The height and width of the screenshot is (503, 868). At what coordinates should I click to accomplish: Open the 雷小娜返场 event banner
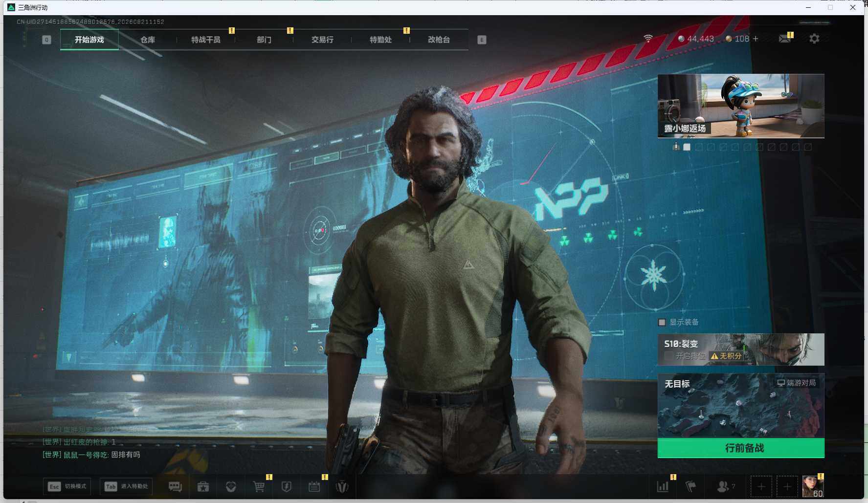click(741, 106)
